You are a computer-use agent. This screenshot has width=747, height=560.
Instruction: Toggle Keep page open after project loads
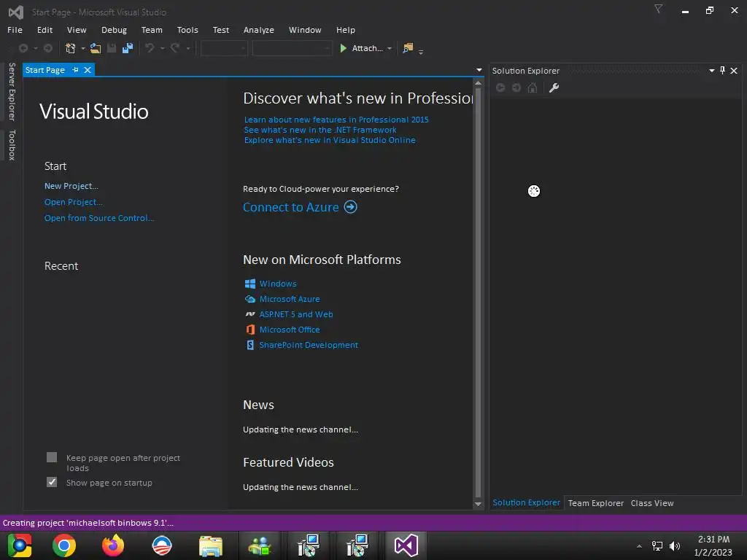point(52,458)
